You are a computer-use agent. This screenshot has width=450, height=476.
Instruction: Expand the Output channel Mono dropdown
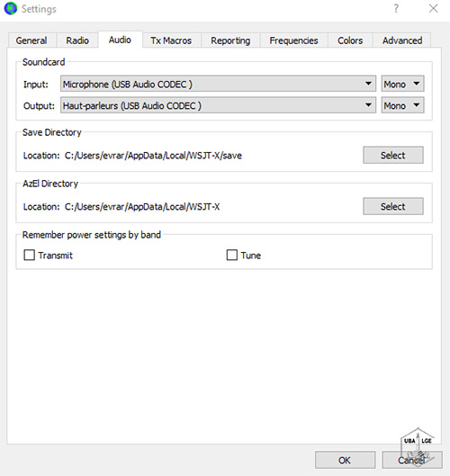402,105
